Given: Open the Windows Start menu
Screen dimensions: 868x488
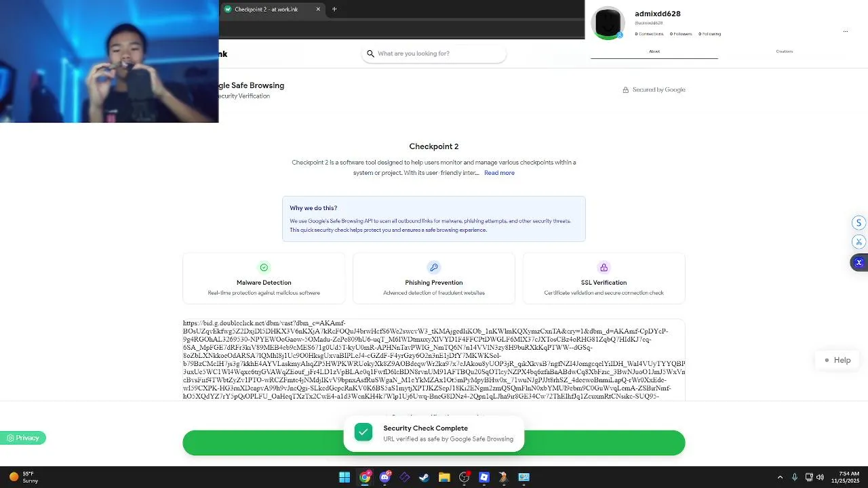Looking at the screenshot, I should 344,477.
